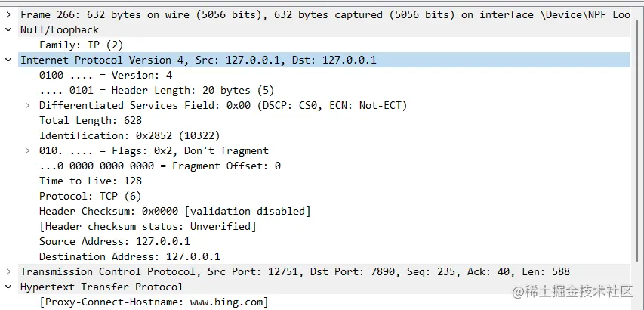This screenshot has height=310, width=644.
Task: Expand the Frame 266 details row
Action: click(8, 15)
